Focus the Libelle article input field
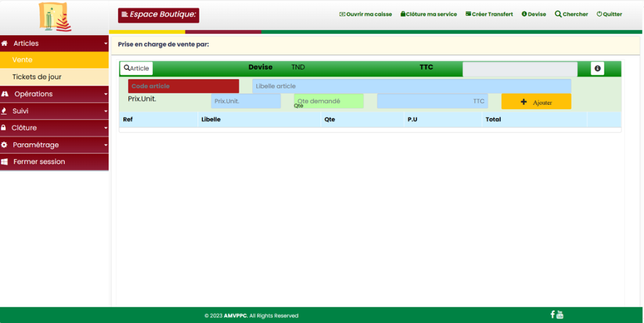Screen dimensions: 644x323 (411, 86)
